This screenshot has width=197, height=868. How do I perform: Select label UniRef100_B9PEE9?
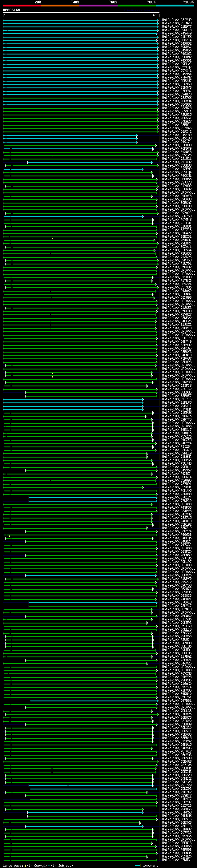177,454
